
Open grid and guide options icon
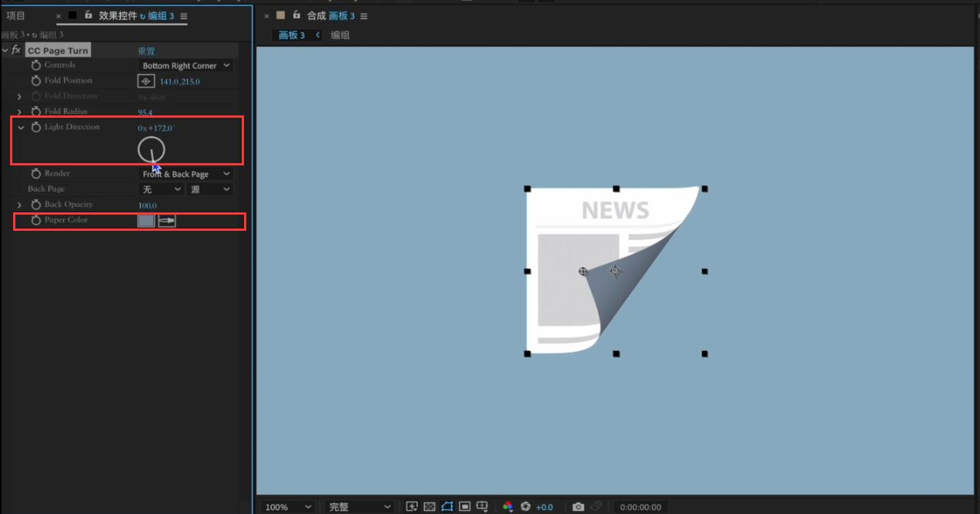[x=483, y=506]
